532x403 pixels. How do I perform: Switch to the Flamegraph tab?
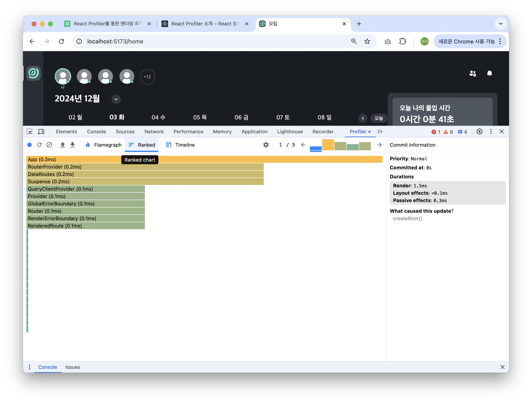[103, 145]
